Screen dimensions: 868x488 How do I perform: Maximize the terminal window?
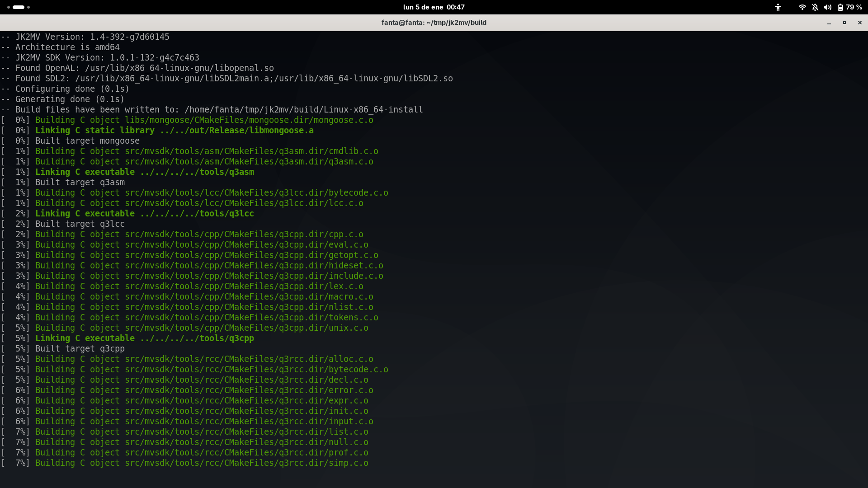click(844, 23)
